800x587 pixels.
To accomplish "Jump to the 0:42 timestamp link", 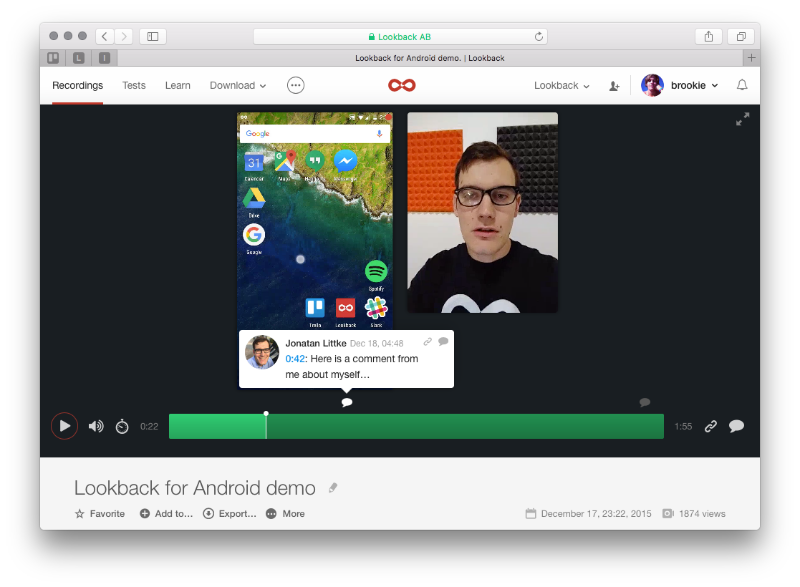I will [295, 358].
